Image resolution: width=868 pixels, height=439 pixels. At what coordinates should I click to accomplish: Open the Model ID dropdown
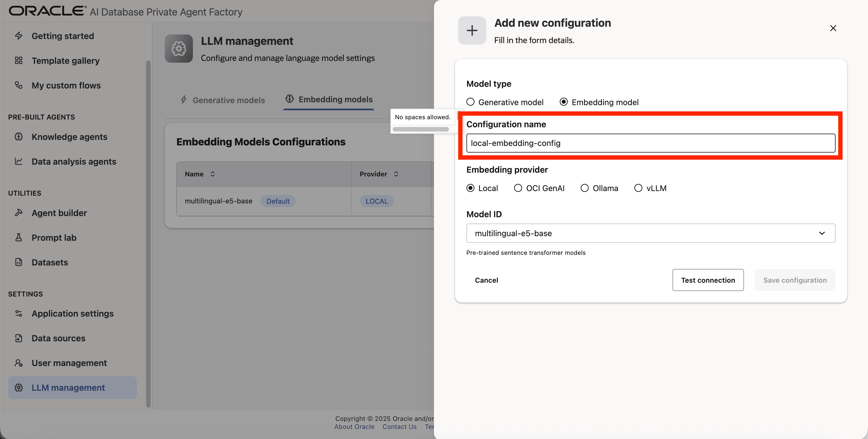pyautogui.click(x=650, y=233)
